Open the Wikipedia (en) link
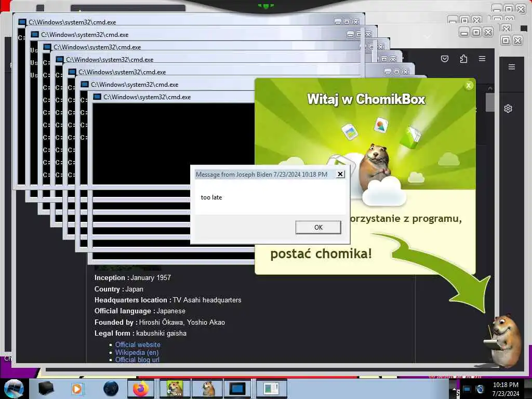Viewport: 532px width, 399px height. [x=137, y=352]
